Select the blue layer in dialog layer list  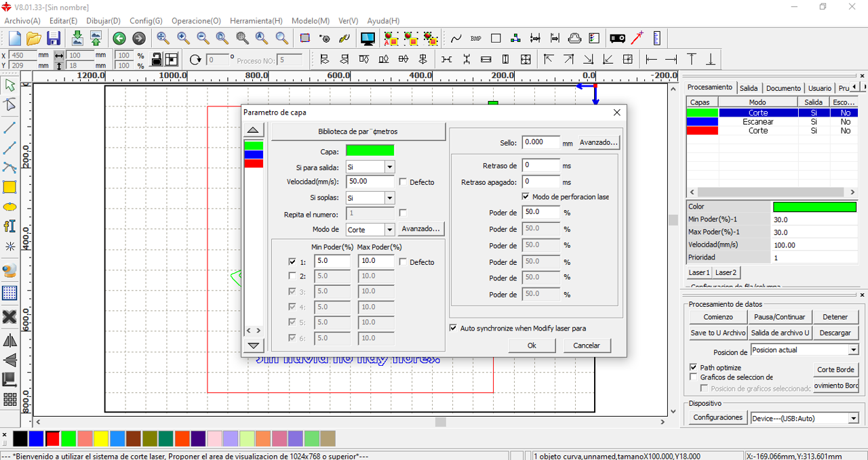tap(254, 154)
